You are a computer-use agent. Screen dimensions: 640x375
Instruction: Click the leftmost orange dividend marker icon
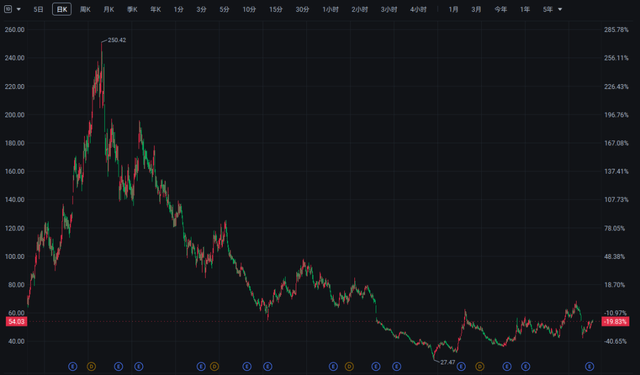click(x=91, y=366)
